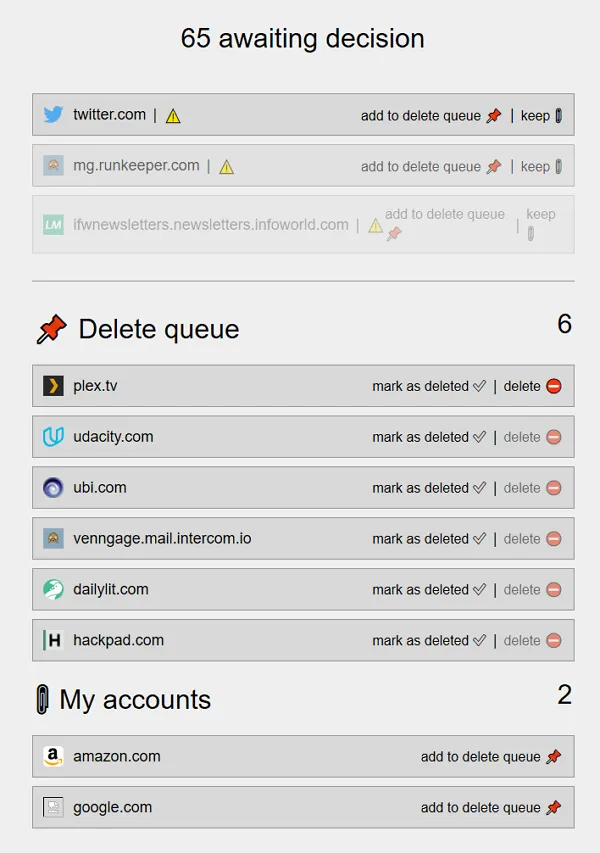Open the venngage.mail.intercom.io entry
Viewport: 600px width, 853px height.
coord(162,539)
